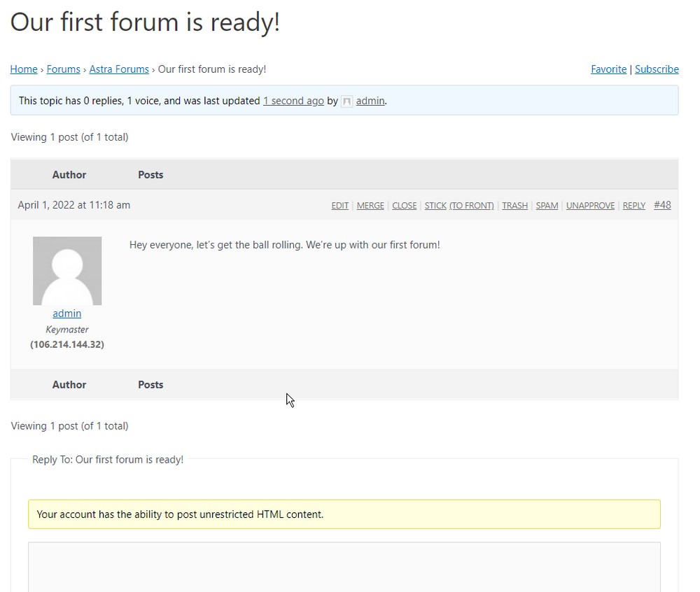UNAPPROVE the topic post
Viewport: 700px width, 592px height.
coord(590,206)
